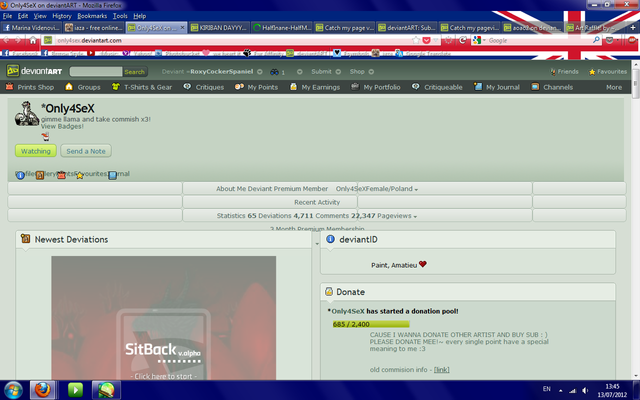This screenshot has height=400, width=640.
Task: Click the Donate widget icon
Action: pyautogui.click(x=329, y=291)
